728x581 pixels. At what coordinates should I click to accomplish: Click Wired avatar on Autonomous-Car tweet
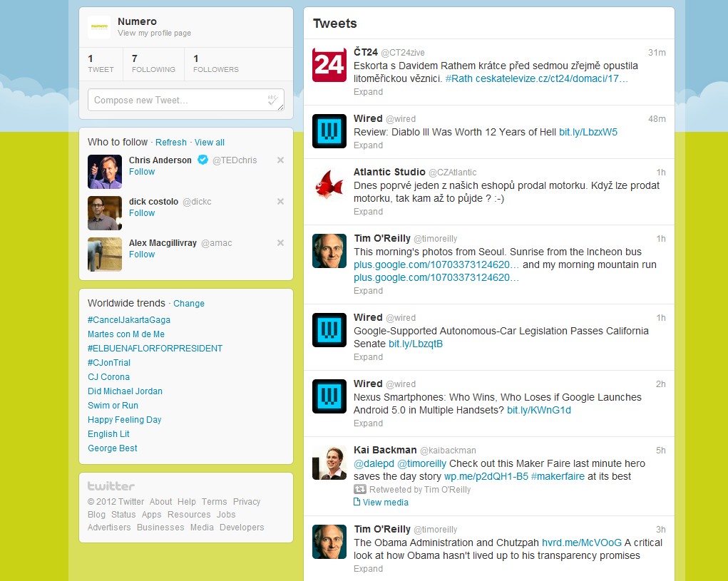pyautogui.click(x=329, y=330)
